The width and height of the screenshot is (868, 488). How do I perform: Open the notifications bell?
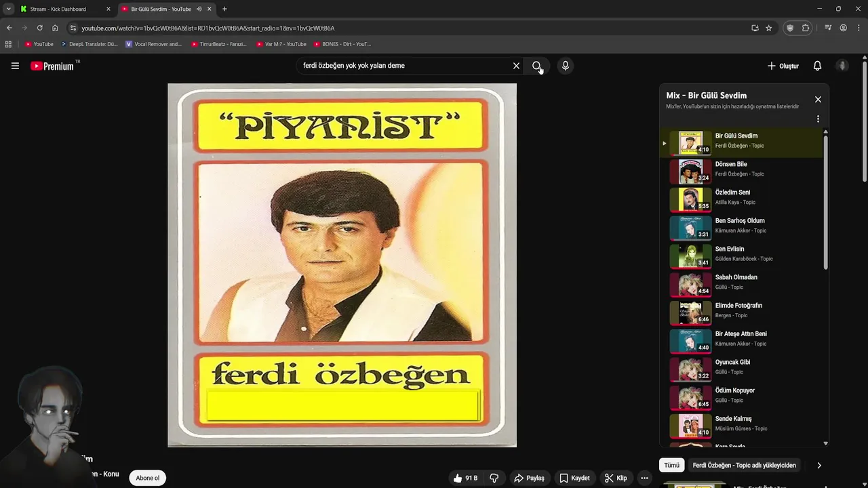coord(817,66)
